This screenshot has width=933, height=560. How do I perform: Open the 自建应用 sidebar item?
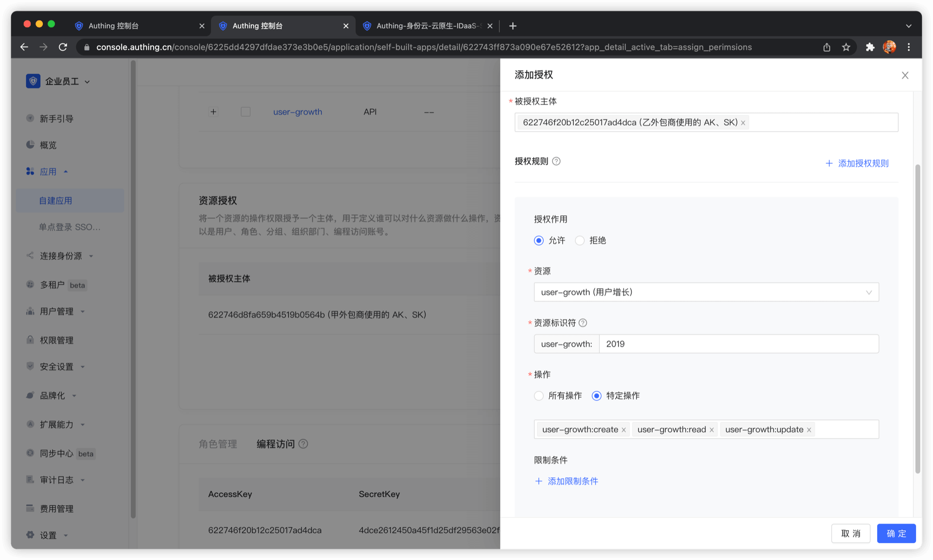[x=55, y=201]
